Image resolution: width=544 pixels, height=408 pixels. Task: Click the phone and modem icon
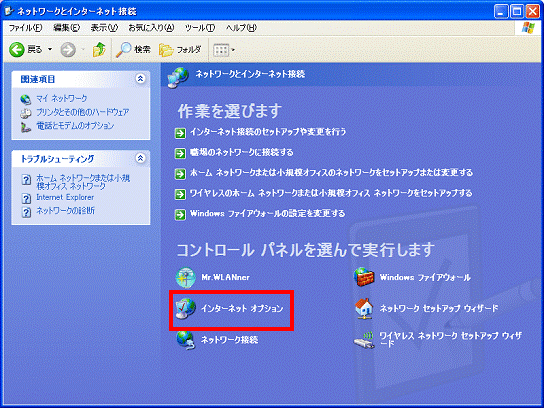(x=25, y=127)
